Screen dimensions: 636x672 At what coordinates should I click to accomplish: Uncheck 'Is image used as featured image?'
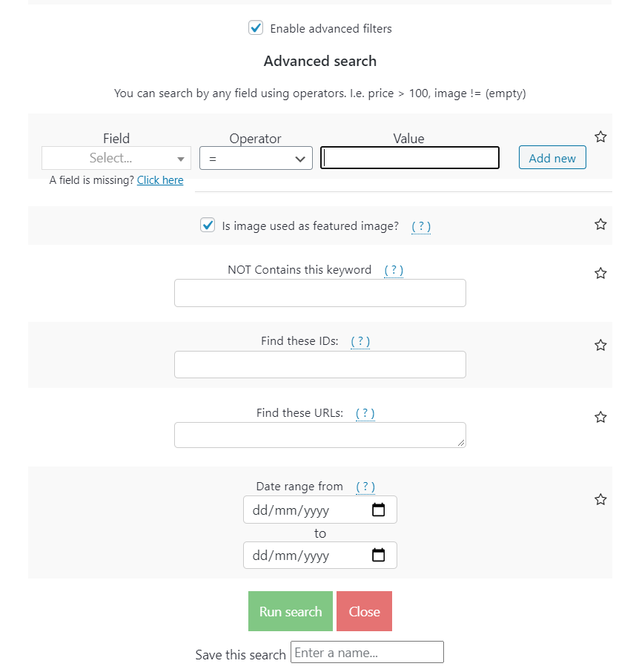pyautogui.click(x=207, y=225)
